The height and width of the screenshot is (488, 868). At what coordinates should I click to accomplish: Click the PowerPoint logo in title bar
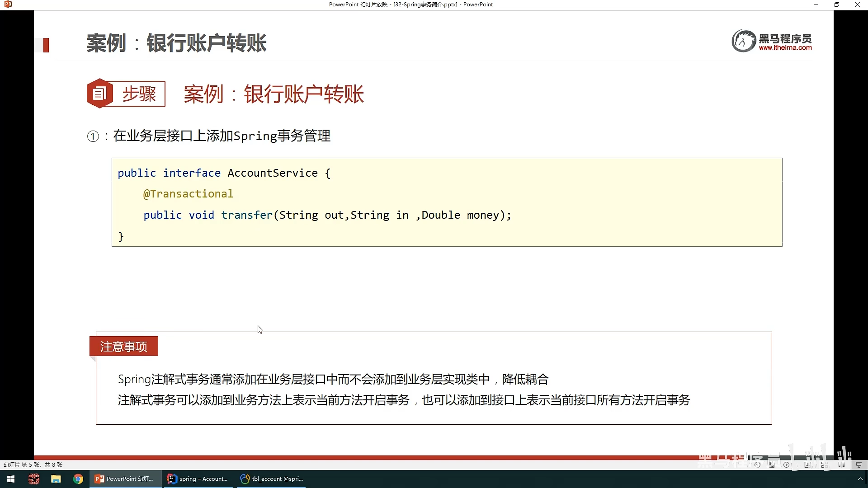tap(8, 5)
